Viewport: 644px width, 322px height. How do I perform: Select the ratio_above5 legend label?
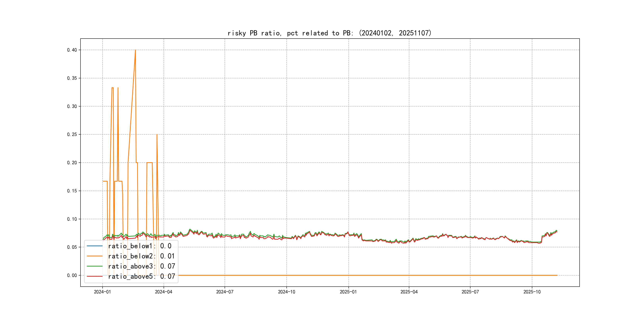point(142,276)
